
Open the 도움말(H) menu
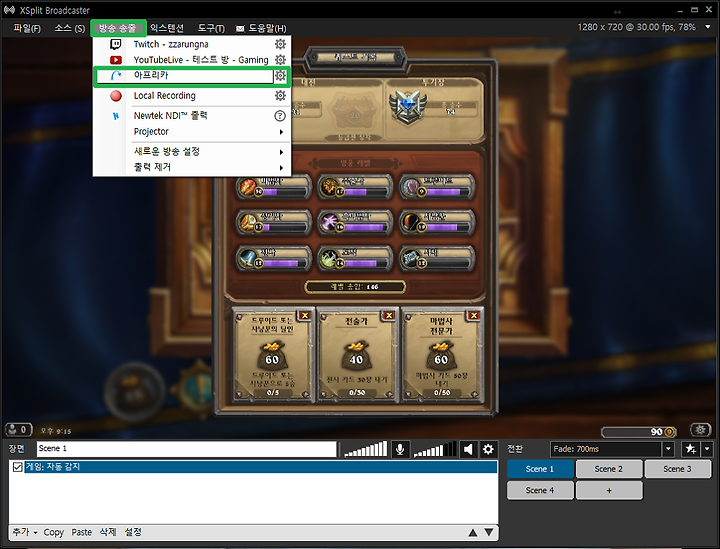(267, 28)
